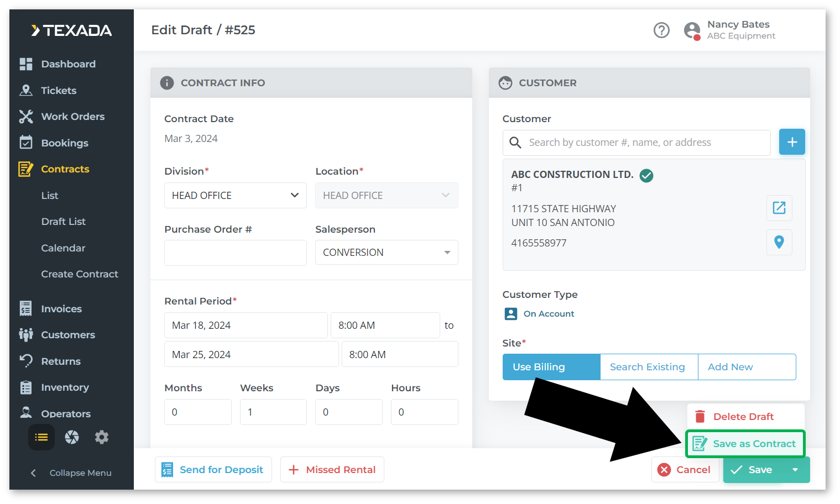Click the Hours input field
The height and width of the screenshot is (504, 840).
[425, 412]
